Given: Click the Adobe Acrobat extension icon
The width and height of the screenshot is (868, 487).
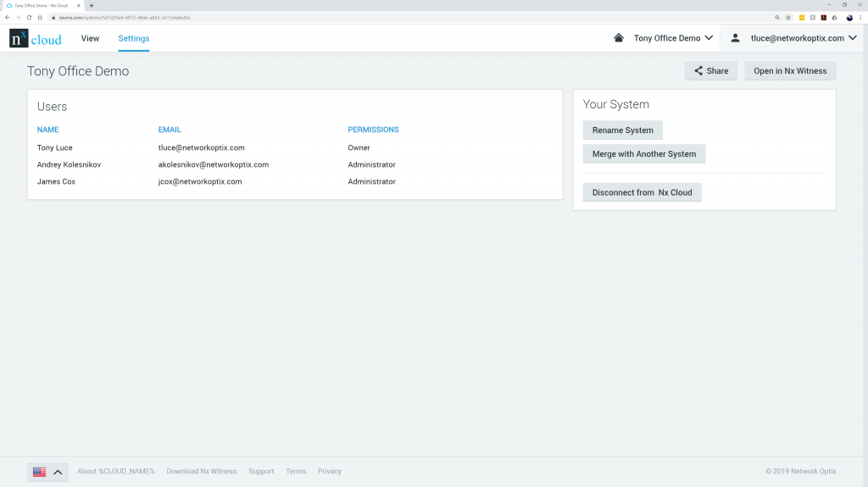Looking at the screenshot, I should (824, 17).
